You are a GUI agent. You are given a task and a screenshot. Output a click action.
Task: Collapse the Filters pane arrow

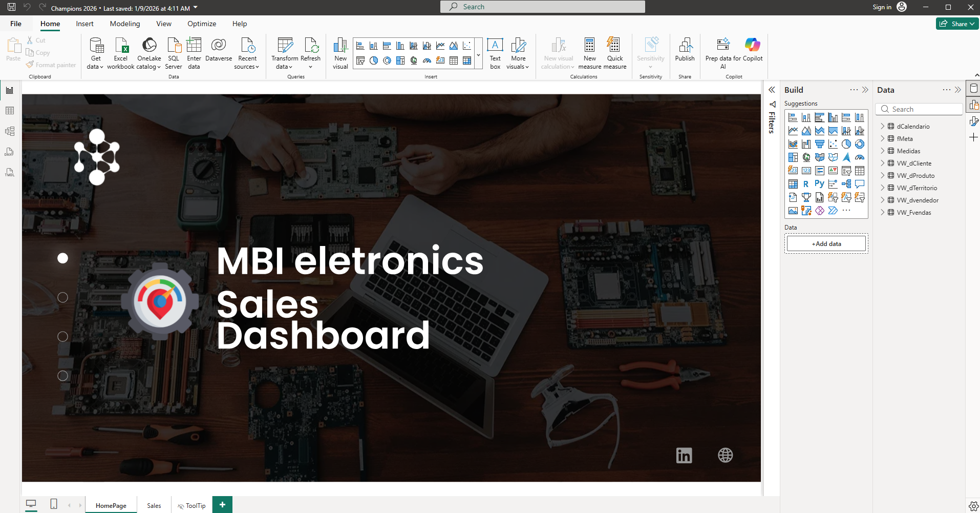772,90
